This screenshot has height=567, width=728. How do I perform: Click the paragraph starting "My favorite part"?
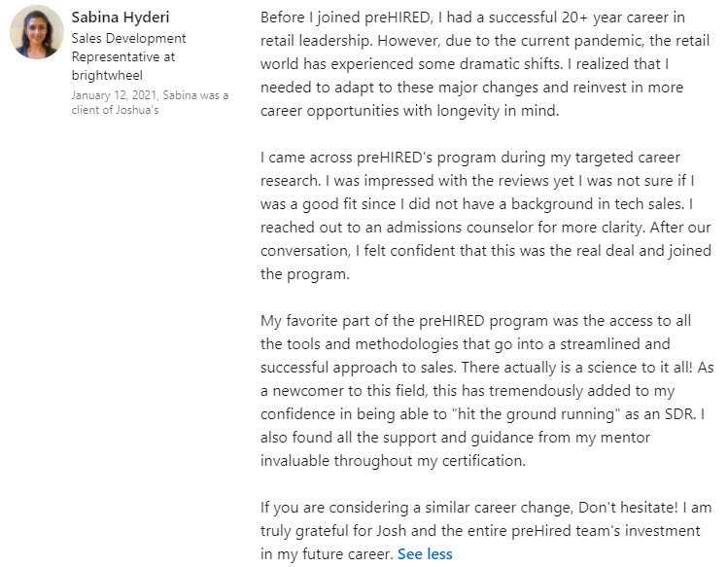click(486, 390)
